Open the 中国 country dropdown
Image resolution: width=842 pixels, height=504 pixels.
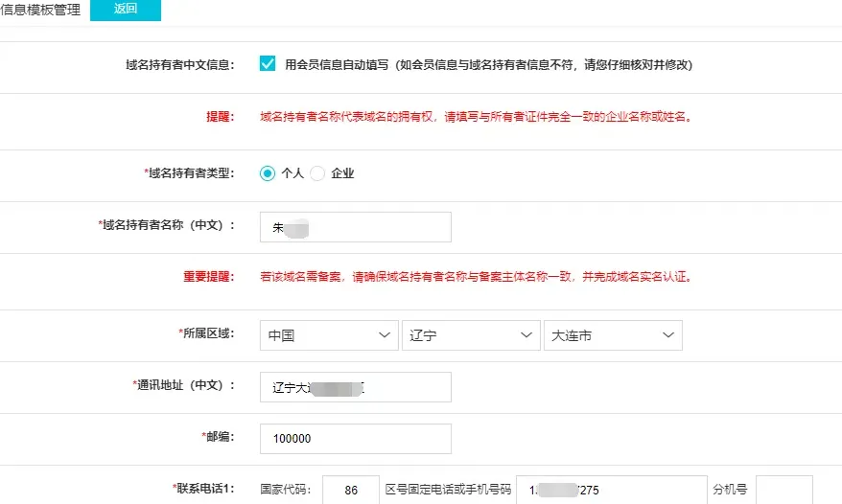coord(328,335)
